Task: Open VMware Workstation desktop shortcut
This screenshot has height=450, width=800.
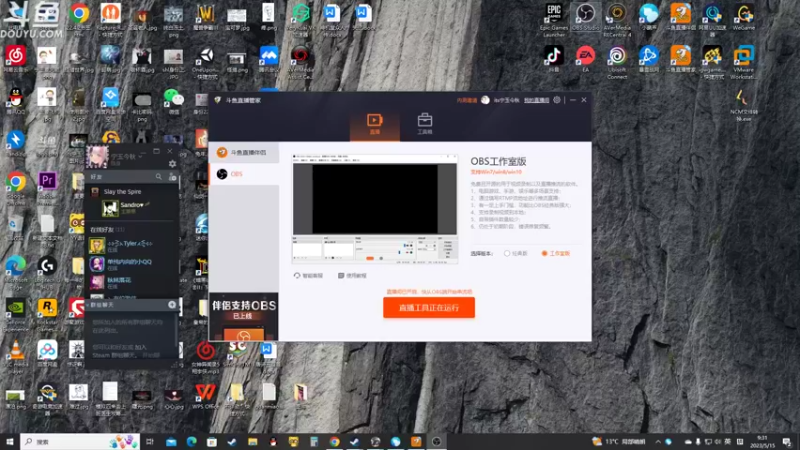Action: (743, 62)
